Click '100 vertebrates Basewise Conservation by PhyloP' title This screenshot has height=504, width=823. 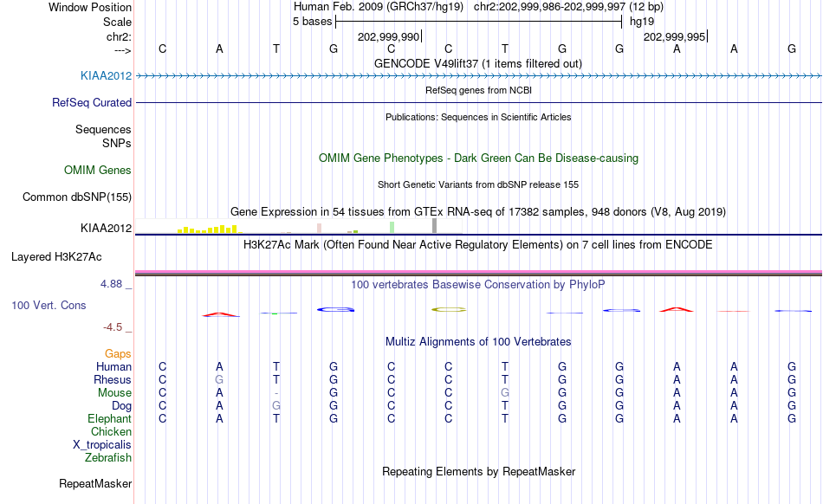pyautogui.click(x=478, y=284)
